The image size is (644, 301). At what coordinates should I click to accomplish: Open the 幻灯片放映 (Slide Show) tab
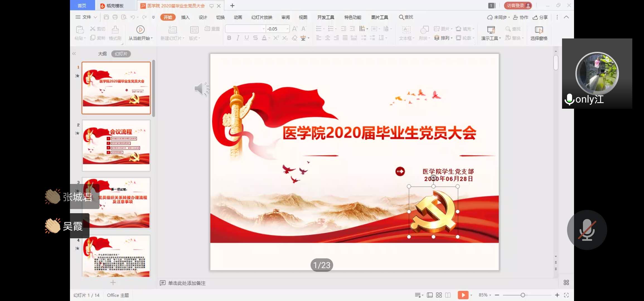point(262,17)
